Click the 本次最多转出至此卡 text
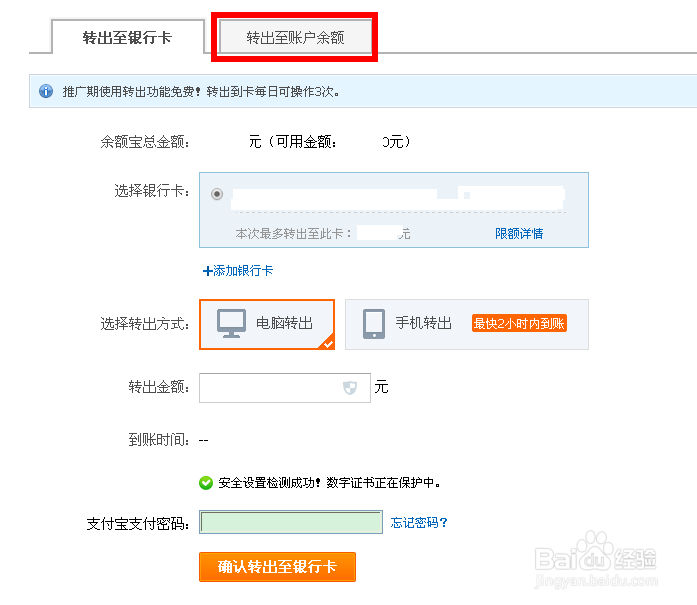Screen dimensions: 697x605 [293, 233]
